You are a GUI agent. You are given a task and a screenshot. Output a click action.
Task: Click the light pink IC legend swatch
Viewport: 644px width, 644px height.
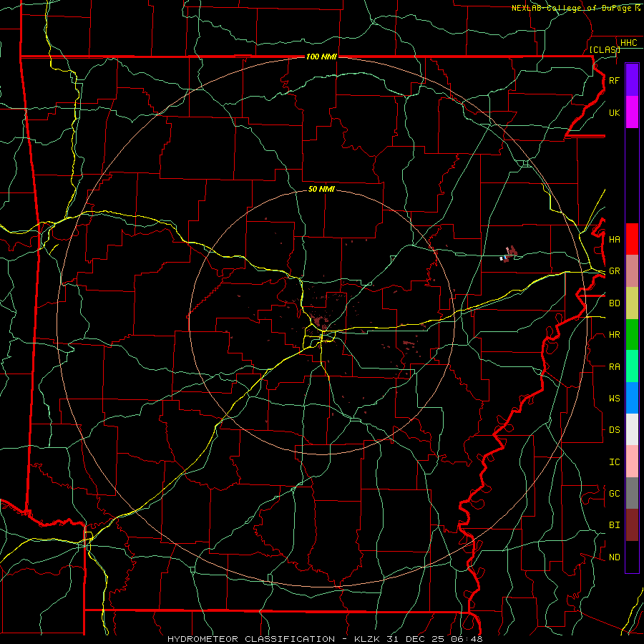pyautogui.click(x=632, y=462)
